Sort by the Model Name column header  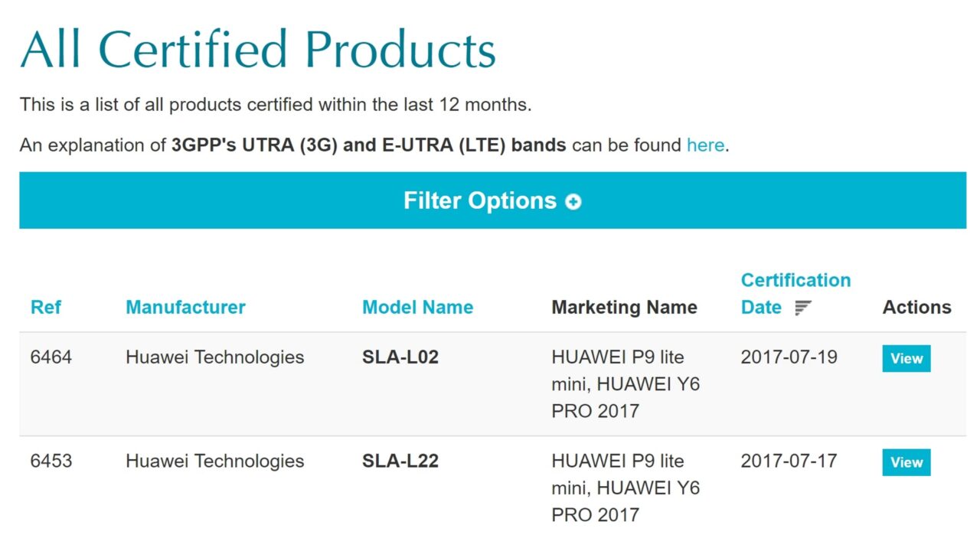[x=417, y=307]
